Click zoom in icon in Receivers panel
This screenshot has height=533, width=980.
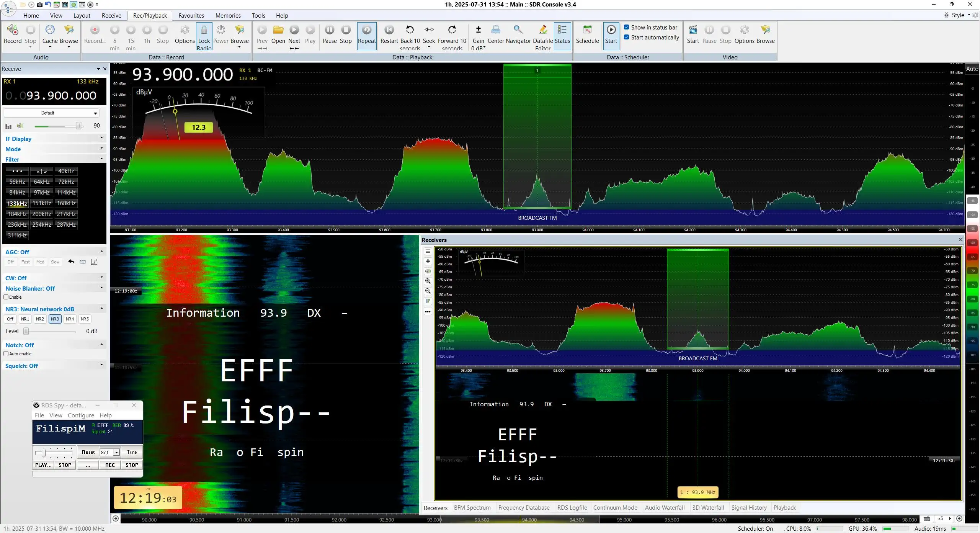(428, 281)
